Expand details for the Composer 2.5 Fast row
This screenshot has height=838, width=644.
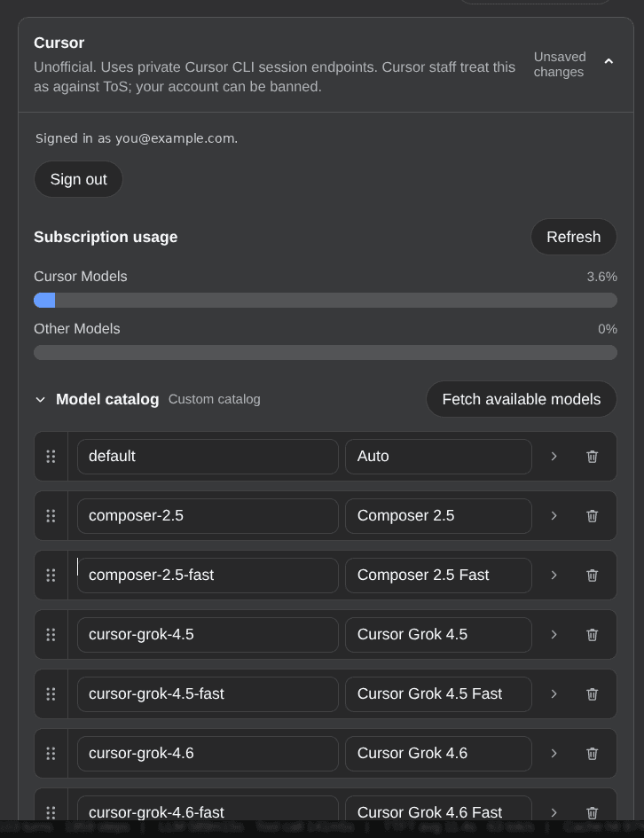[554, 575]
